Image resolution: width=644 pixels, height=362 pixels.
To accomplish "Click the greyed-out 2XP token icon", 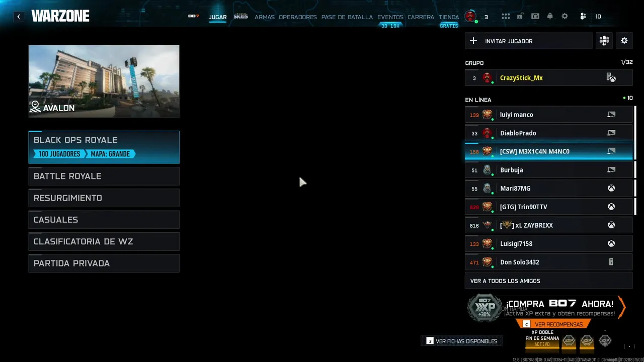I will click(605, 341).
